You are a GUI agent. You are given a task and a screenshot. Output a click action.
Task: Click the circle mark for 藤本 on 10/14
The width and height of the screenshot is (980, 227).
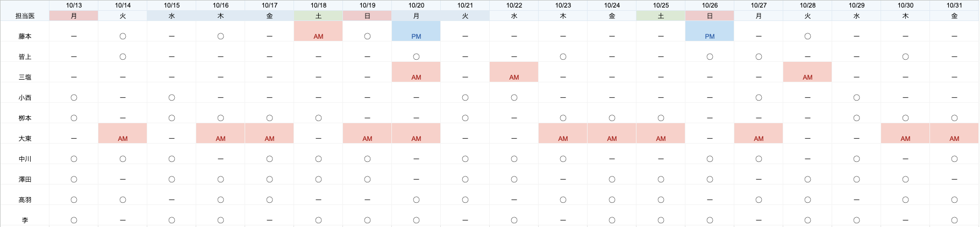(123, 37)
